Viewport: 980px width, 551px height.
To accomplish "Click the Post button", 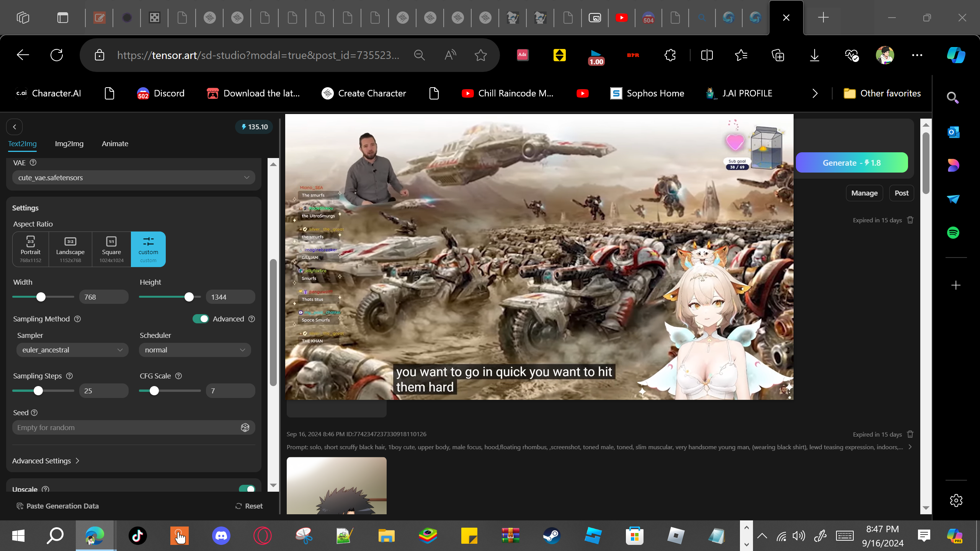I will 902,193.
